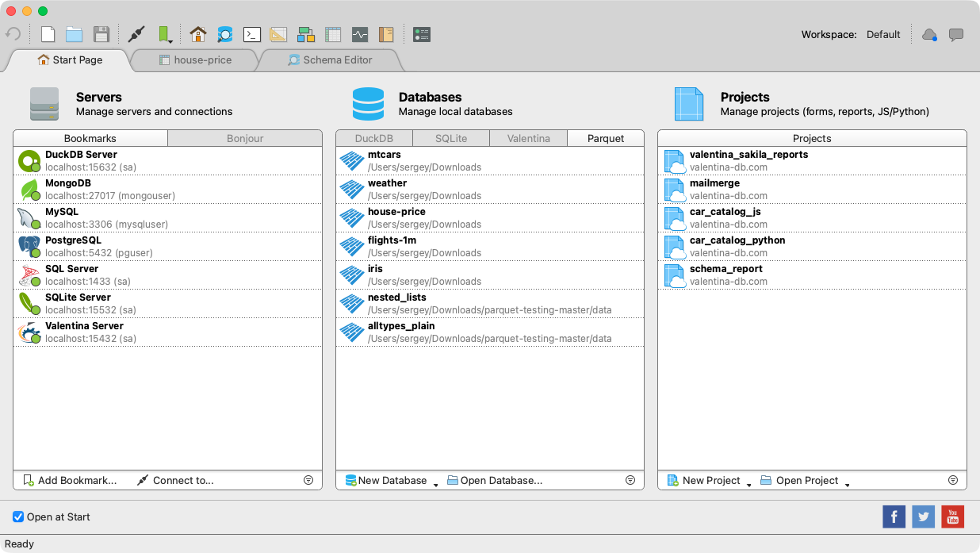Go to Start Page via house icon

pyautogui.click(x=198, y=34)
